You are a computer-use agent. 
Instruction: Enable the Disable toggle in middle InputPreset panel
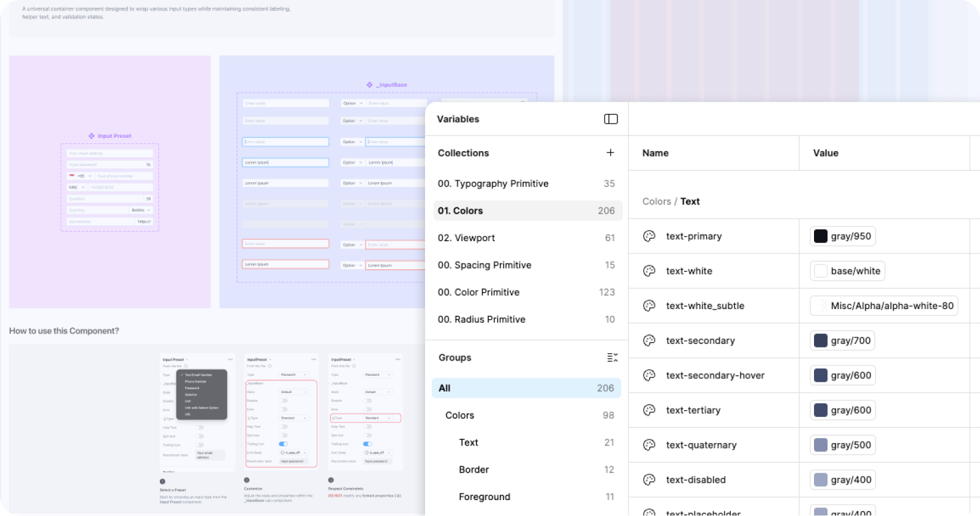[x=284, y=400]
